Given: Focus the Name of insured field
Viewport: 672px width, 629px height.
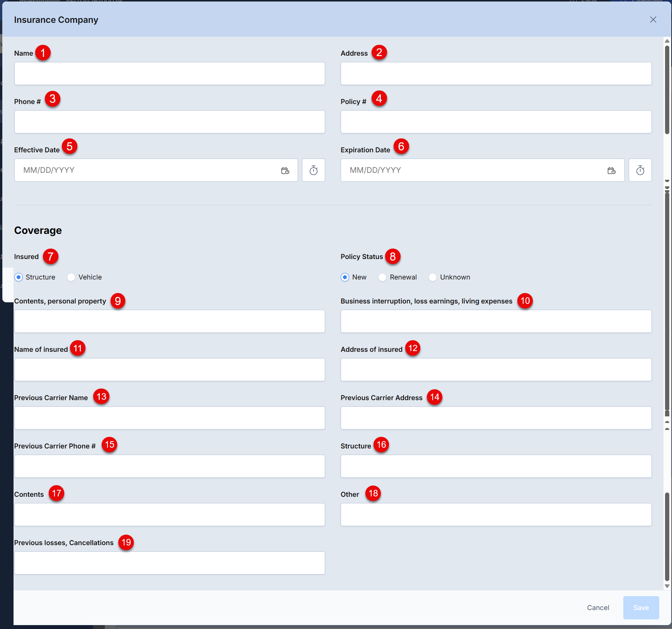Looking at the screenshot, I should 170,370.
